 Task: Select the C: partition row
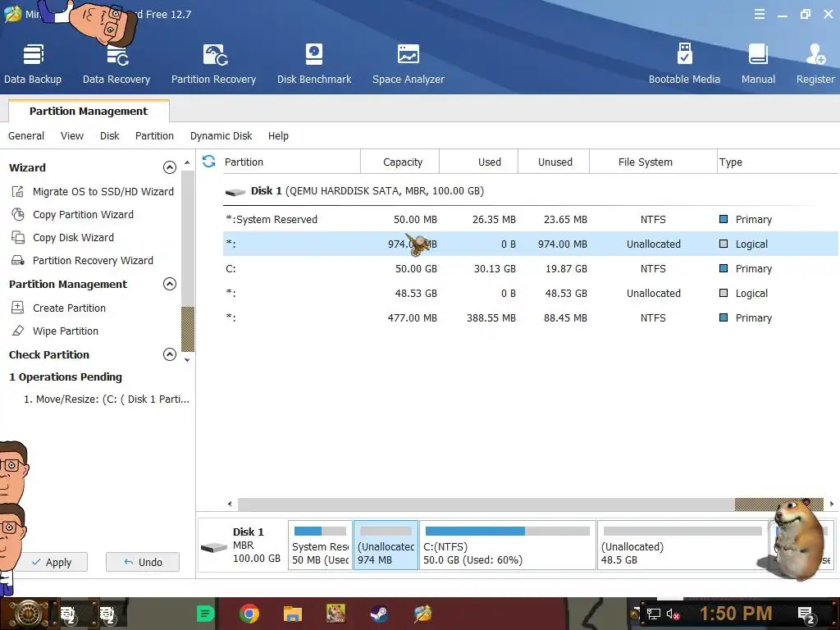point(531,269)
